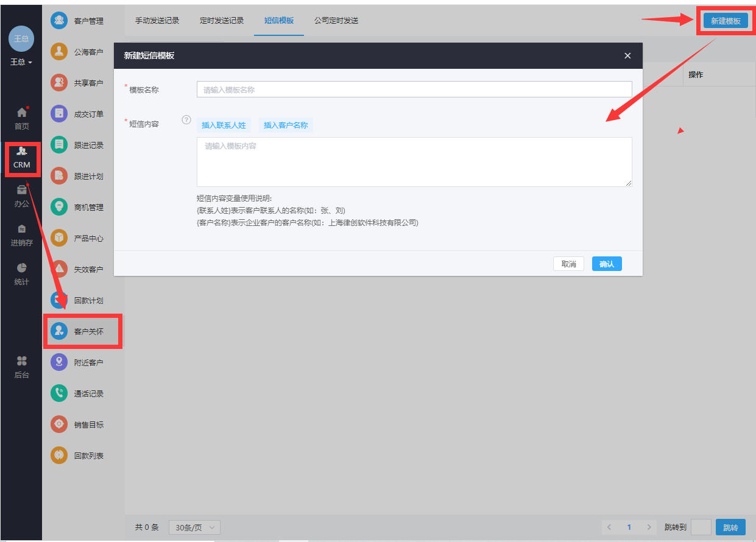Click the 跳转 button
The width and height of the screenshot is (756, 542).
(730, 527)
